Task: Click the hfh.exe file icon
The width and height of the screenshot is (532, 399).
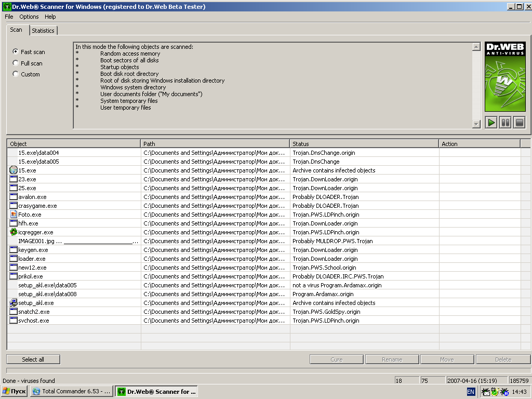Action: (13, 223)
